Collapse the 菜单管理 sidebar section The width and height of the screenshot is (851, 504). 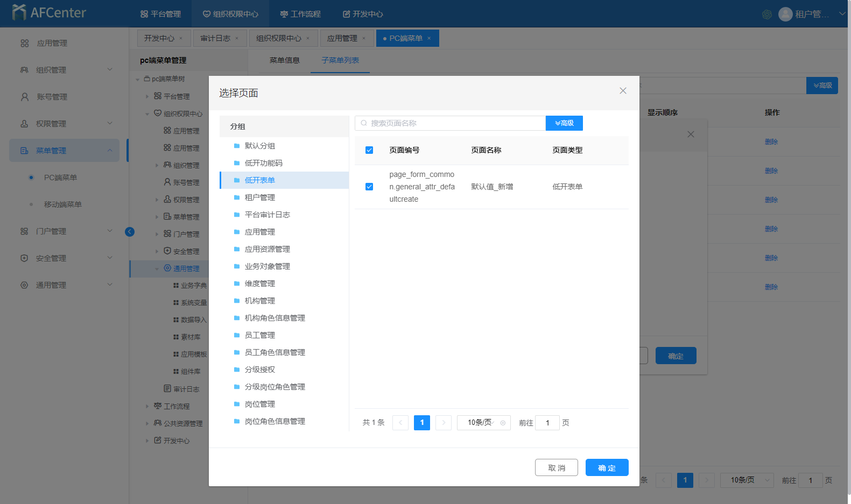coord(110,151)
